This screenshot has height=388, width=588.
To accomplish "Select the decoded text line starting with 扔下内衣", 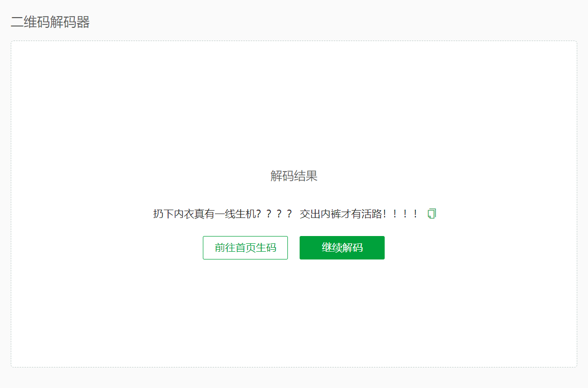I will [286, 214].
